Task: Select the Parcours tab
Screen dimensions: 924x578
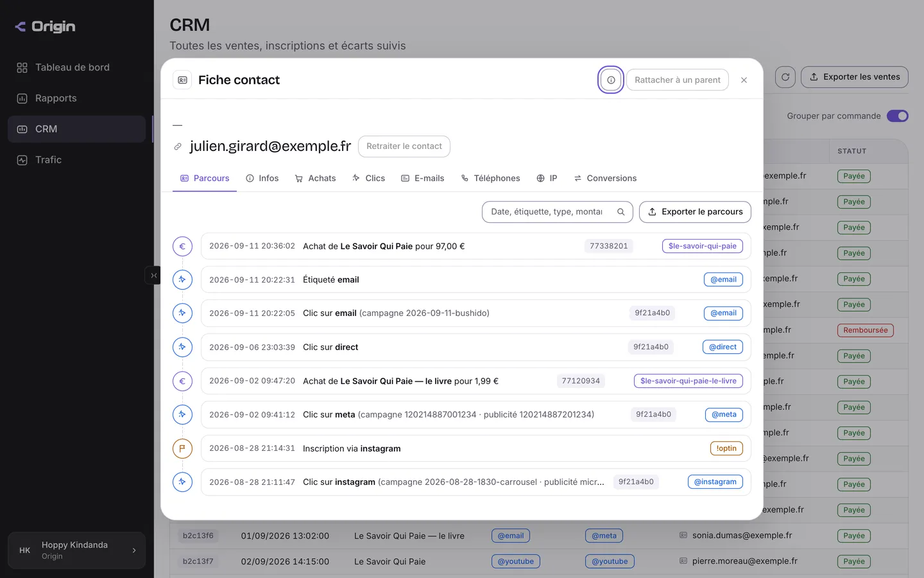Action: [x=205, y=179]
